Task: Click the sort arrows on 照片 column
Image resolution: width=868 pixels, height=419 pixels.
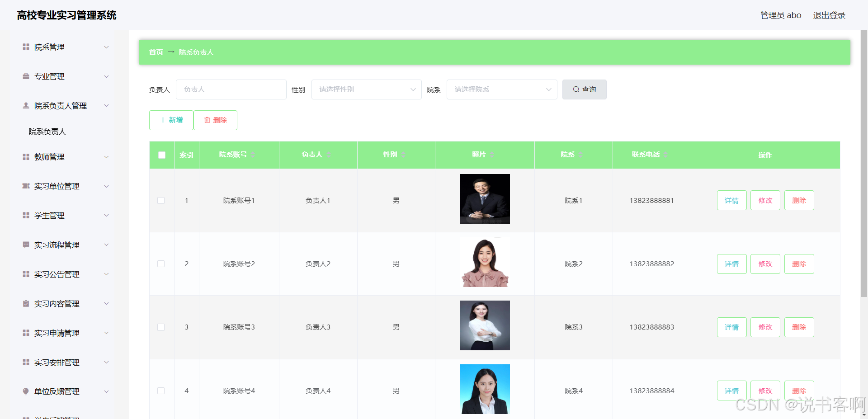Action: click(491, 155)
